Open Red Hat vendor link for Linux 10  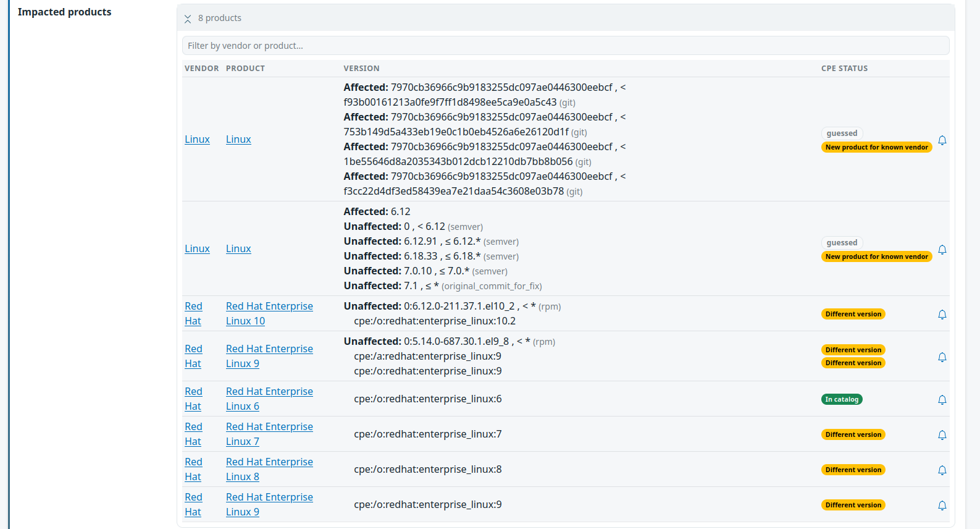pos(193,313)
